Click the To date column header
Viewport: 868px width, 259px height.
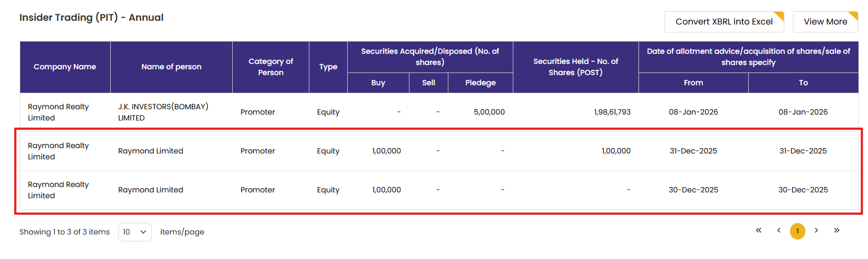[803, 83]
